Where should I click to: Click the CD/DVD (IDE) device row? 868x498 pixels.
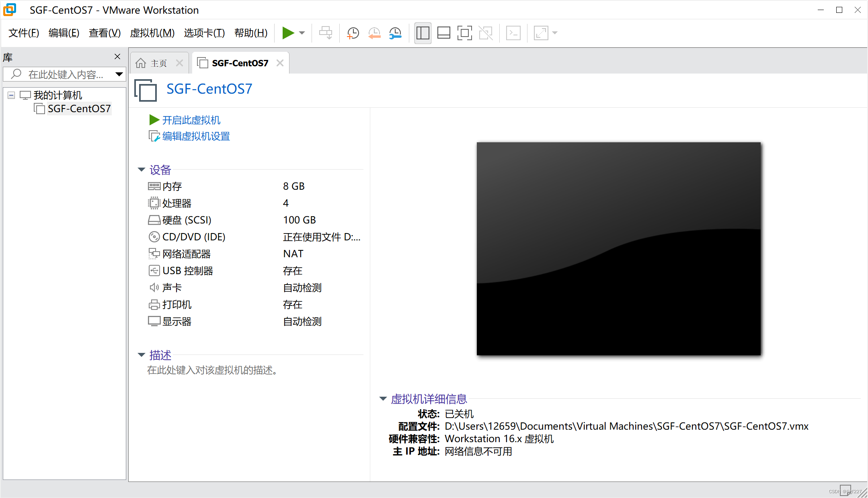point(254,237)
